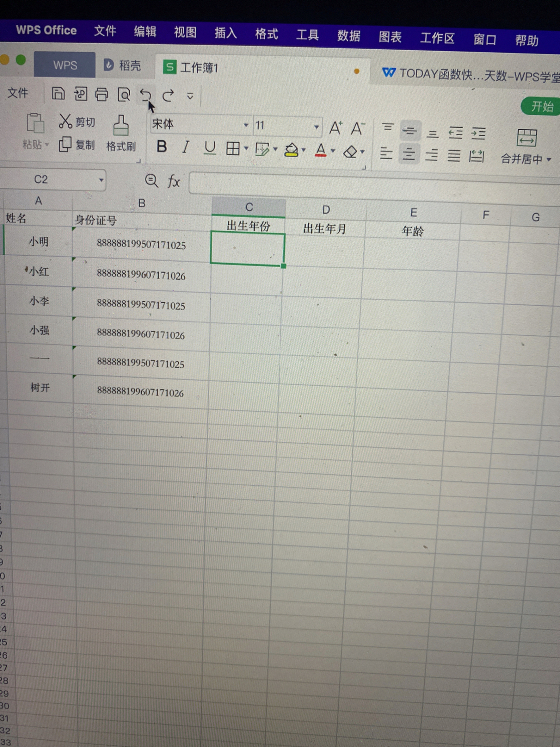Click the Borders grid icon
The height and width of the screenshot is (747, 560).
pos(233,148)
